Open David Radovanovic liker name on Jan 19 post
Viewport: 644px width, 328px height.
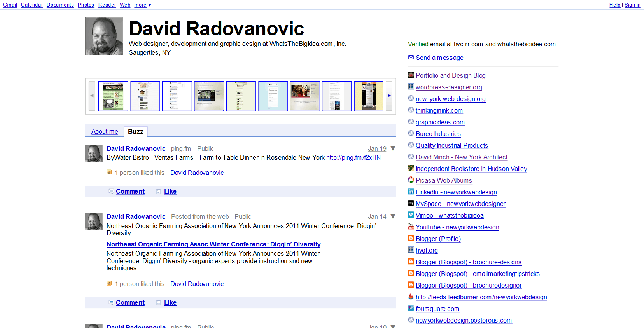pos(197,173)
